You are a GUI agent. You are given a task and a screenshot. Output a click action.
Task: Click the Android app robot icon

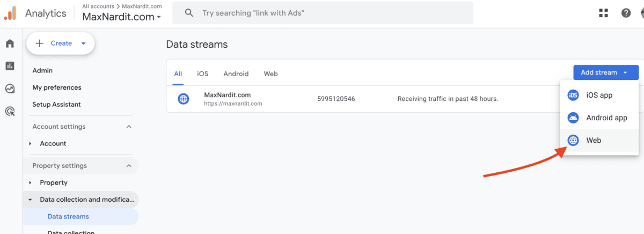pyautogui.click(x=573, y=118)
